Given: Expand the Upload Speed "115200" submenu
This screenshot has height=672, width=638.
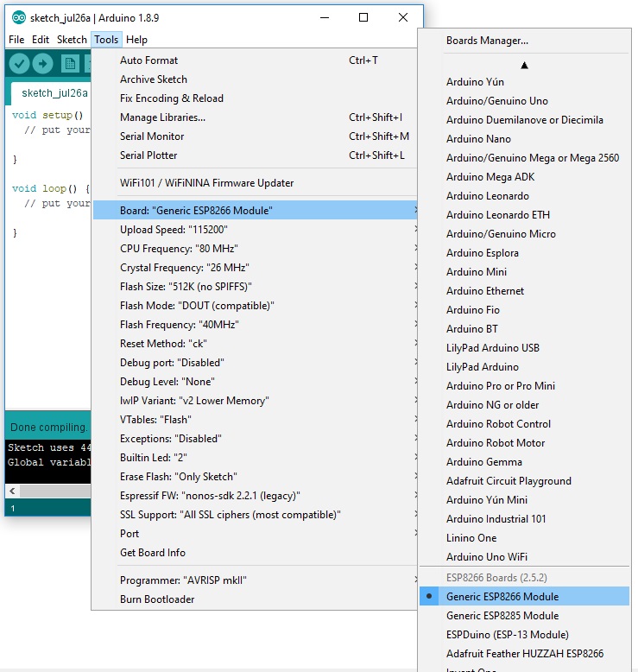Looking at the screenshot, I should [x=255, y=229].
